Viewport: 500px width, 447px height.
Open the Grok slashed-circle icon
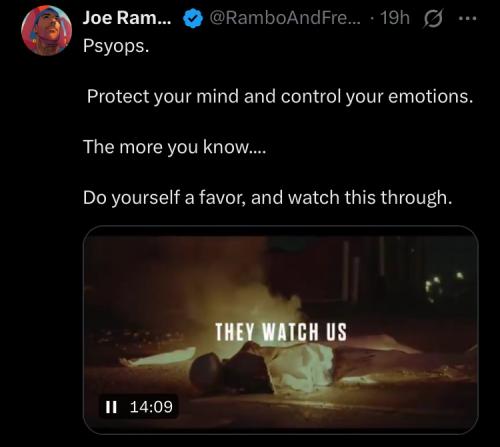[433, 18]
